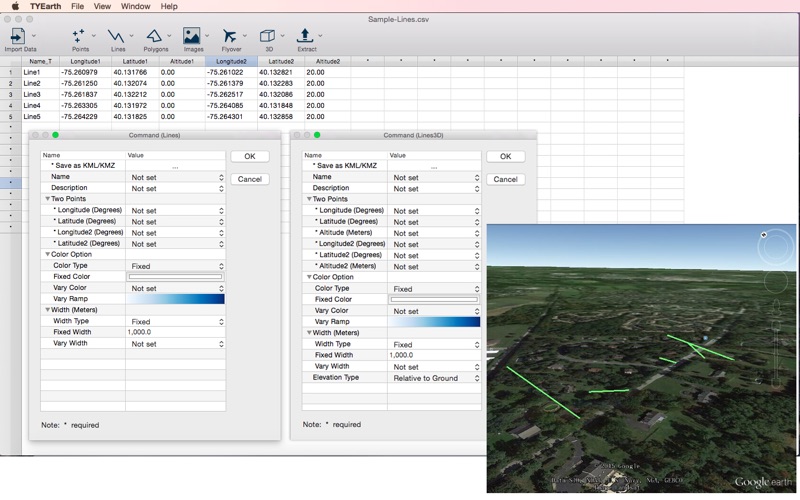Collapse Width (Meters) group in Lines dialog
Image resolution: width=800 pixels, height=500 pixels.
tap(47, 310)
